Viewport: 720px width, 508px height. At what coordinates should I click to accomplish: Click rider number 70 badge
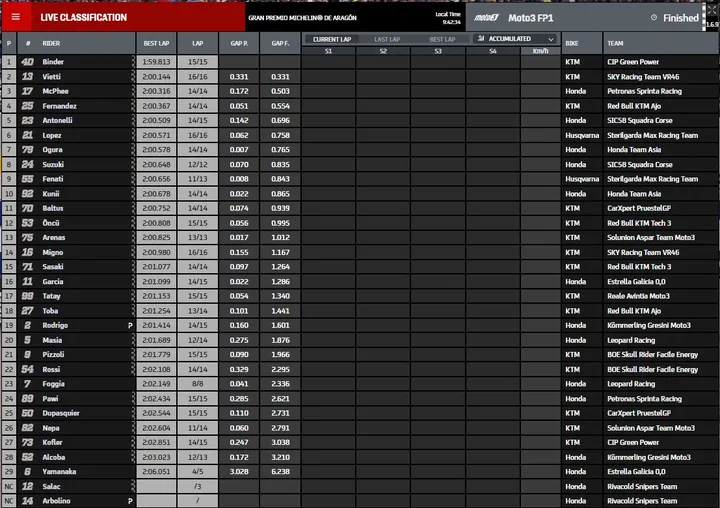(27, 208)
